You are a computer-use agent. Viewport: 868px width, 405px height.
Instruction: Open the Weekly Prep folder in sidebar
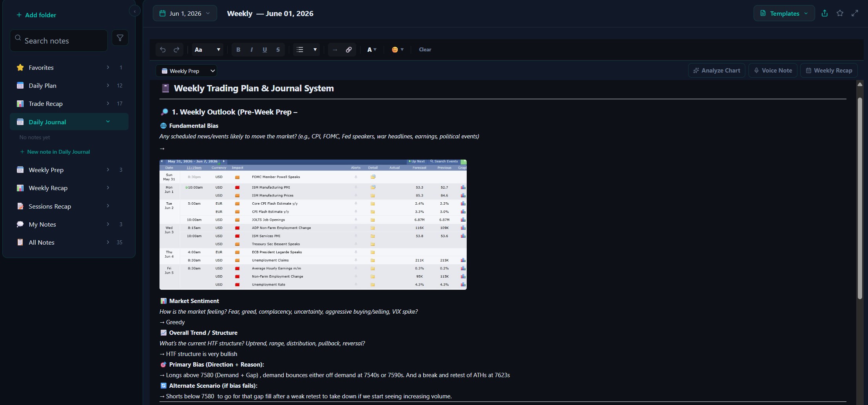pos(69,170)
